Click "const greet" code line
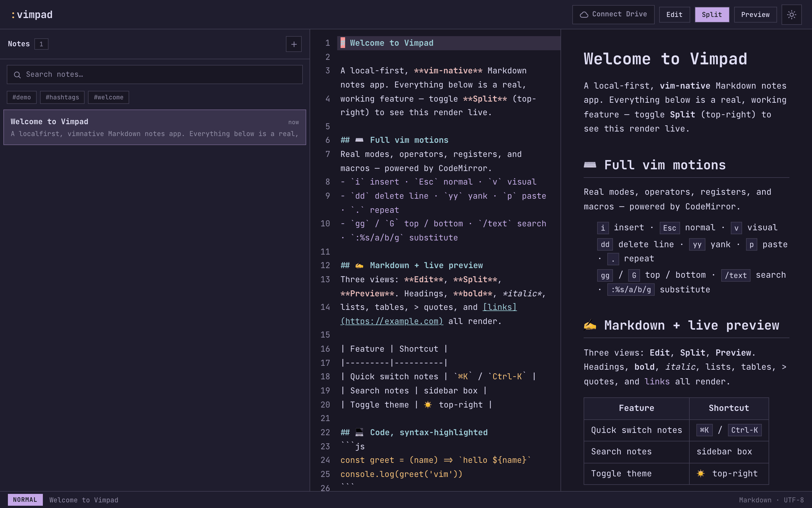This screenshot has width=812, height=508. 436,460
